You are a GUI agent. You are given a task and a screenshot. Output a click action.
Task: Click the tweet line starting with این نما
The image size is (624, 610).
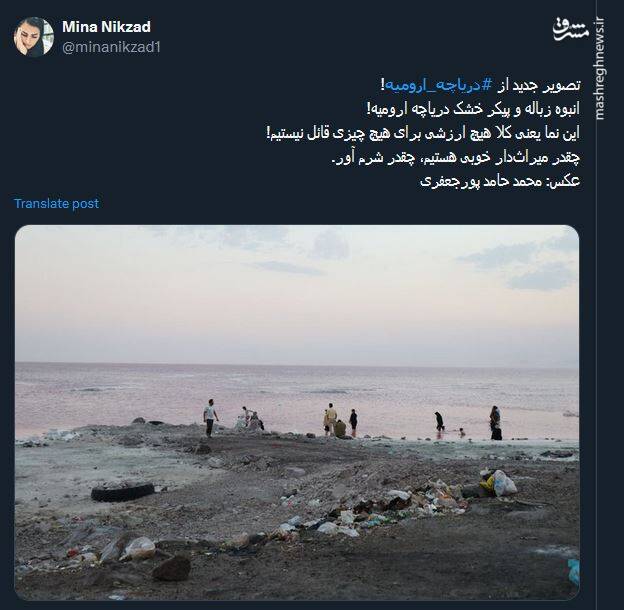click(423, 133)
